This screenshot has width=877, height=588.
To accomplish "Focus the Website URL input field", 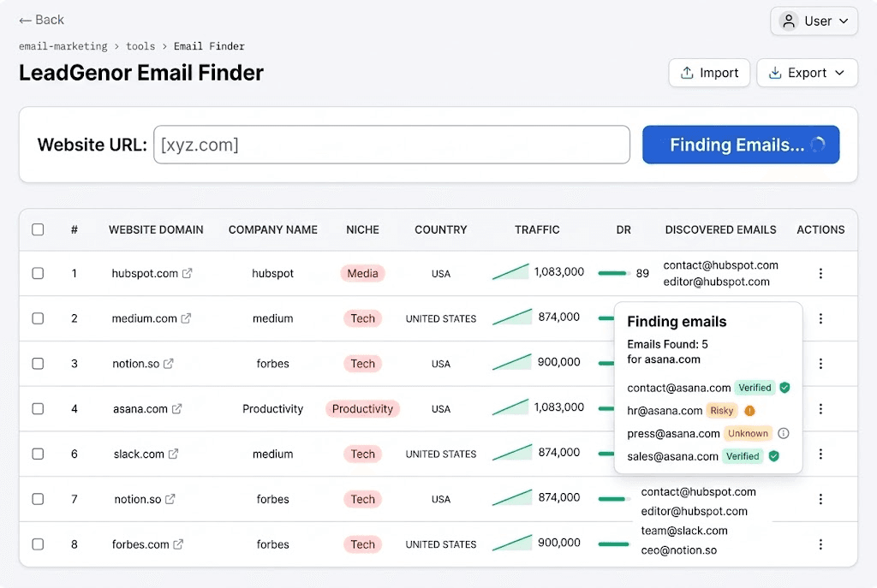I will click(x=391, y=145).
